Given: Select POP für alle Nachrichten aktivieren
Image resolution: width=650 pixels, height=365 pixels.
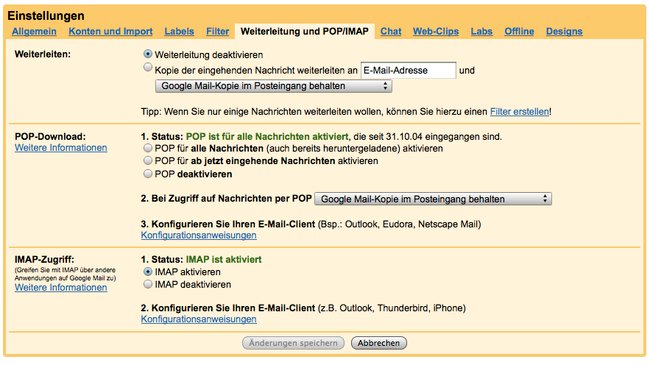Looking at the screenshot, I should [148, 148].
